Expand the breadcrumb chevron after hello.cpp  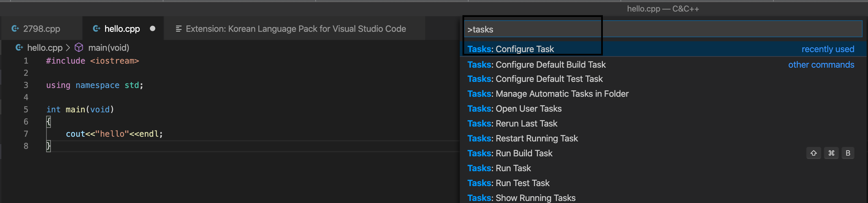click(68, 48)
